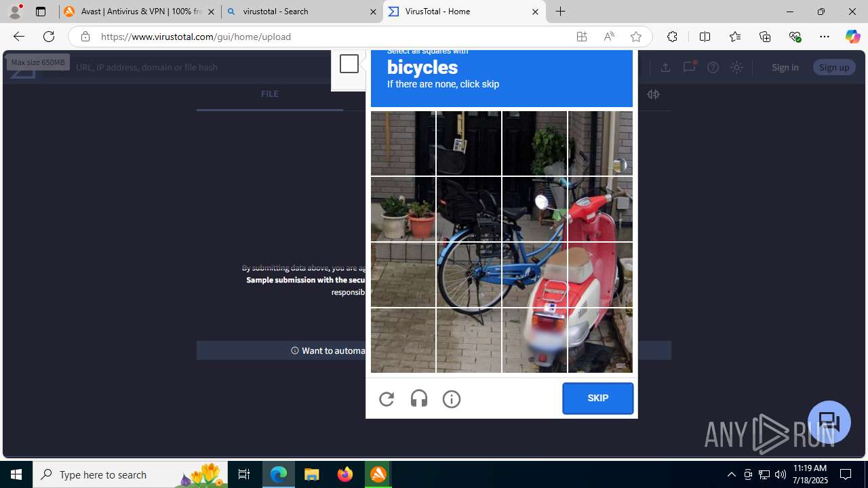The width and height of the screenshot is (868, 488).
Task: Switch to the virustotal Search tab
Action: pyautogui.click(x=302, y=12)
